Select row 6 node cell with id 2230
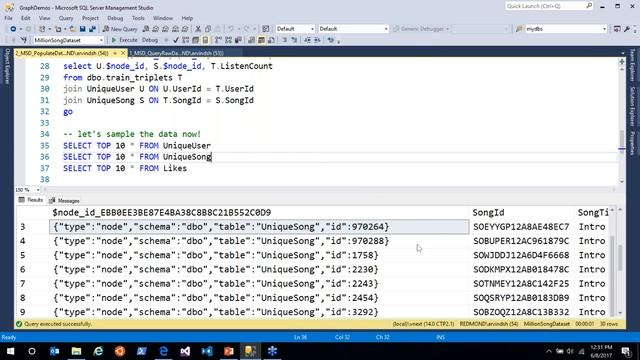The height and width of the screenshot is (360, 640). [x=259, y=269]
